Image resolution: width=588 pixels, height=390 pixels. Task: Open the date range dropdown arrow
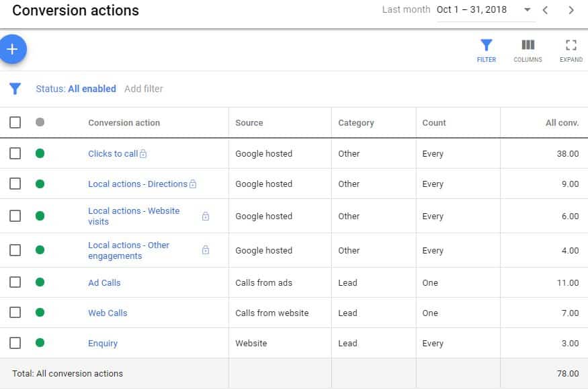click(527, 10)
